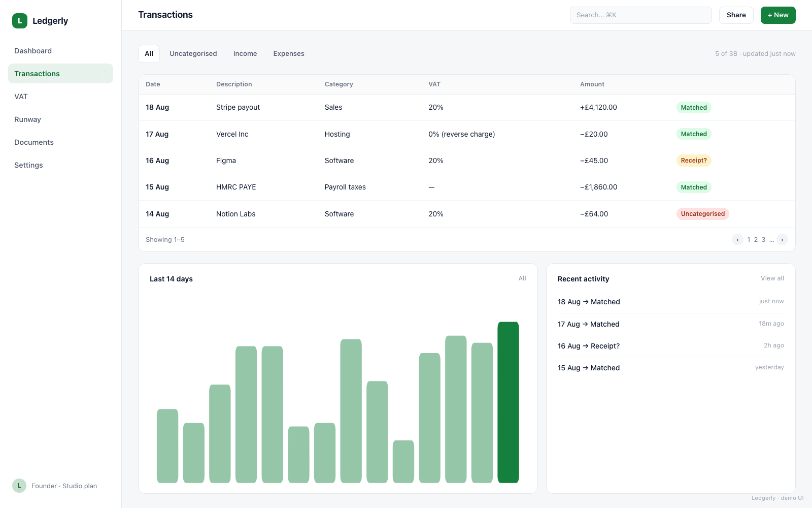Click the Category column header
Image resolution: width=812 pixels, height=508 pixels.
(339, 84)
